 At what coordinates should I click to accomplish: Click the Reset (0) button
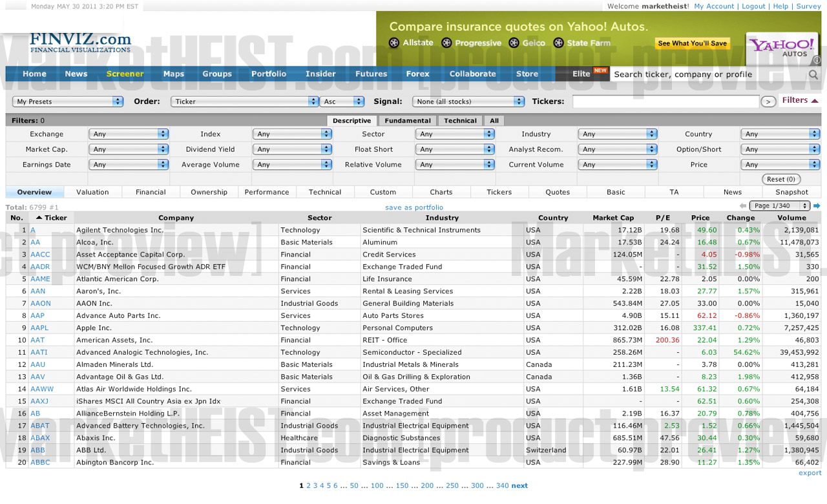click(782, 179)
